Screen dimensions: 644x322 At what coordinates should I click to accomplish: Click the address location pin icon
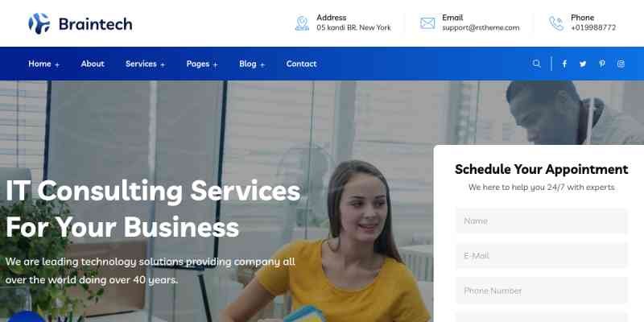pos(302,23)
